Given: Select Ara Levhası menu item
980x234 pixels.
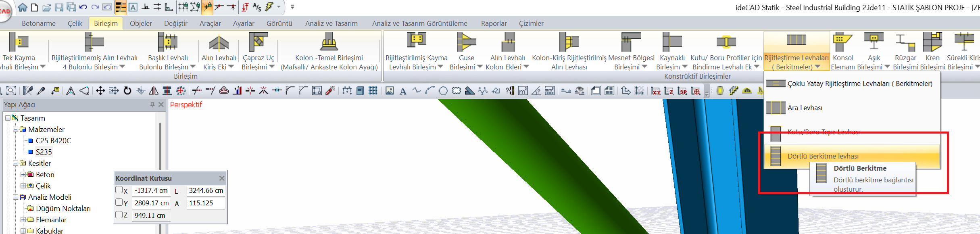Looking at the screenshot, I should pyautogui.click(x=852, y=108).
